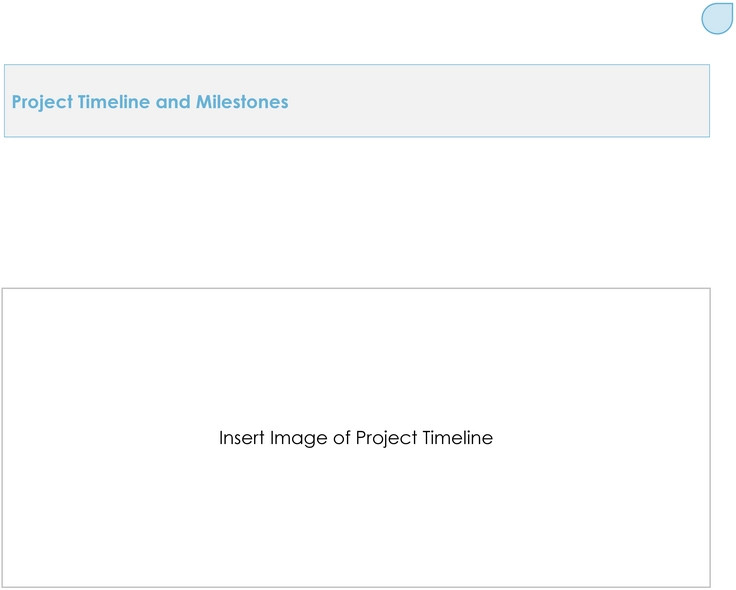Viewport: 736px width, 590px height.
Task: Click the 'Project Timeline and Milestones' heading
Action: [150, 102]
